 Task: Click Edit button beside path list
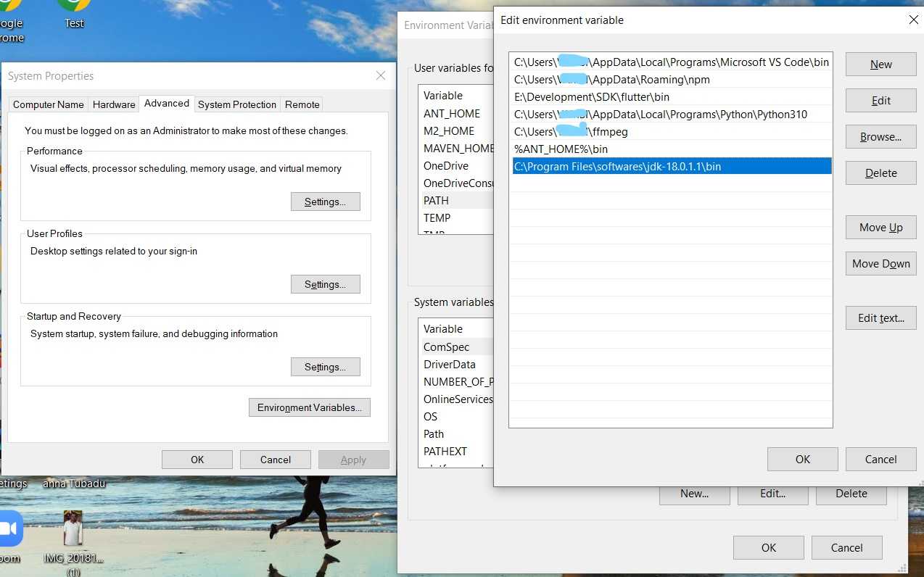click(x=881, y=100)
